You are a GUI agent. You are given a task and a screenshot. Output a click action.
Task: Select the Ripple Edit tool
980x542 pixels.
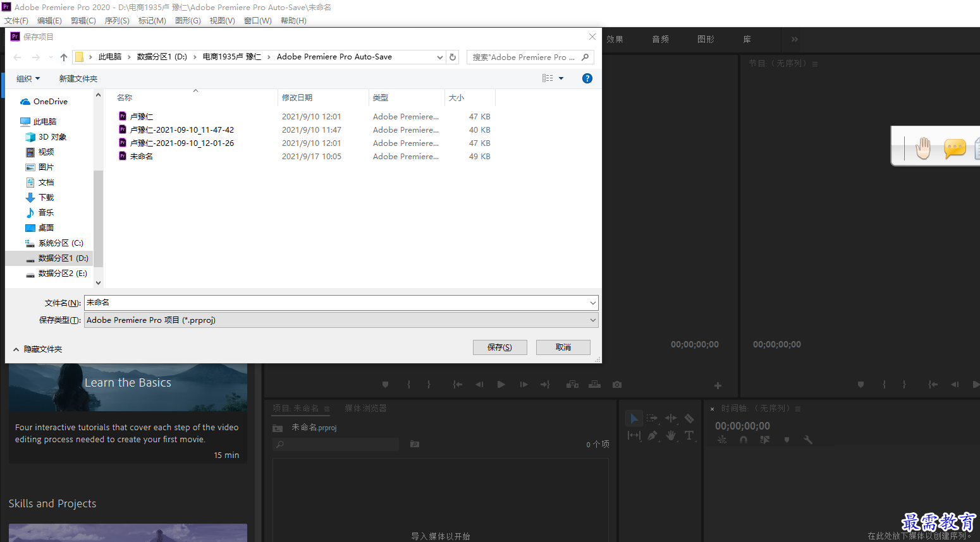[x=671, y=418]
